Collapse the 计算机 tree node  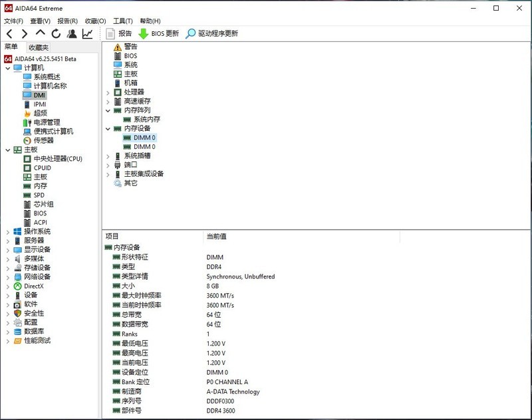(x=8, y=68)
